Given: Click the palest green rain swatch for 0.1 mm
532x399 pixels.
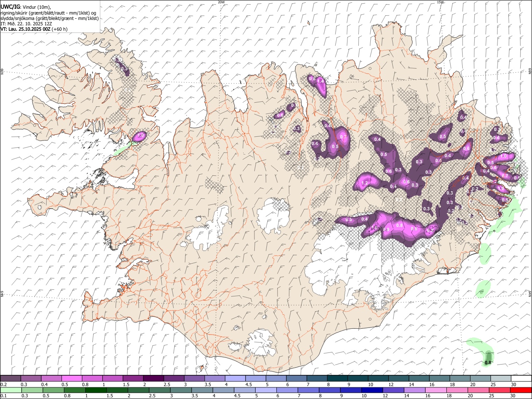Looking at the screenshot, I should 11,390.
